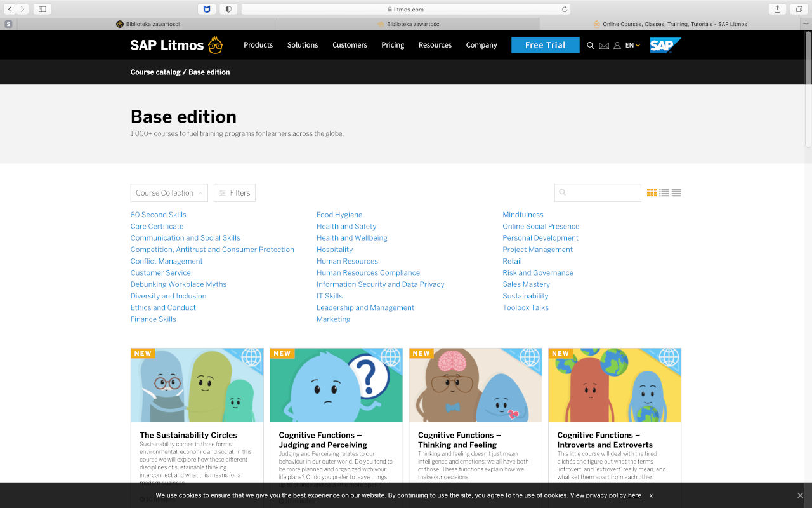The height and width of the screenshot is (508, 812).
Task: Switch to detailed list view
Action: (664, 192)
